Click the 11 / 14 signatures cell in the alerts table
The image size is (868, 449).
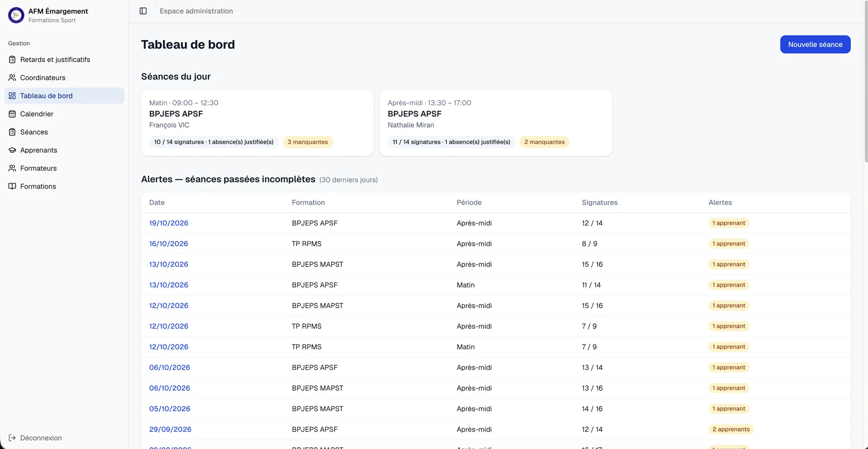591,285
